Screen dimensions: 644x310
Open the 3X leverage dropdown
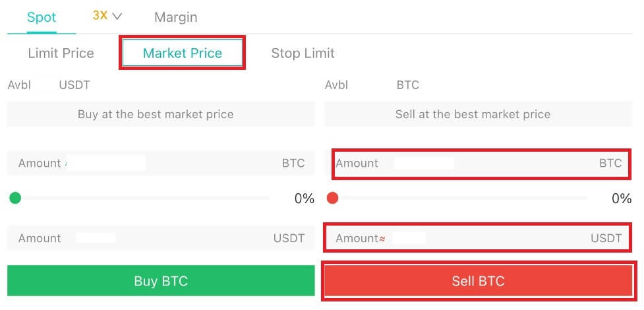point(107,16)
